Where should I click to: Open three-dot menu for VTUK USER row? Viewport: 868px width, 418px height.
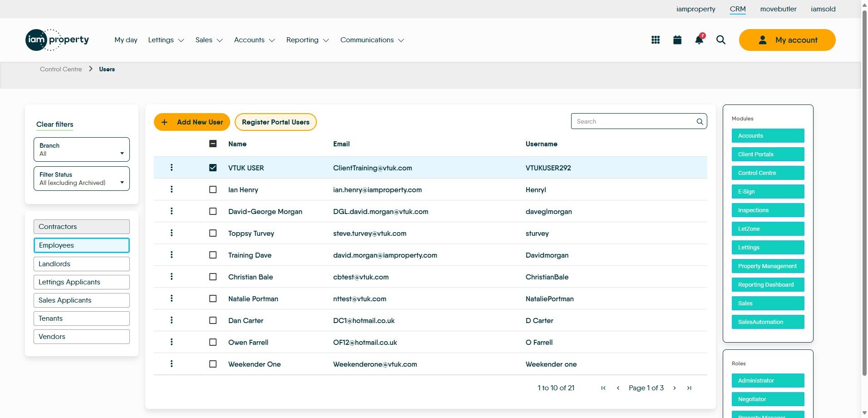pyautogui.click(x=172, y=168)
